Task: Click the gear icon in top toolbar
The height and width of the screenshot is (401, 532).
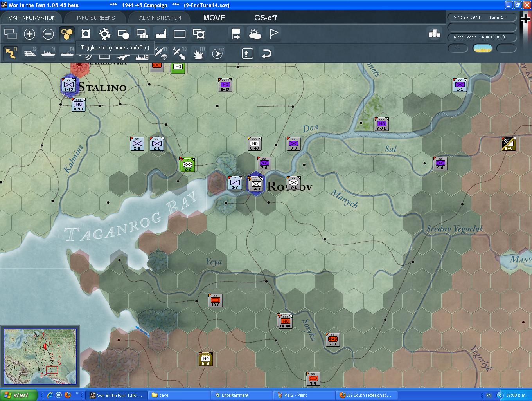Action: (104, 34)
